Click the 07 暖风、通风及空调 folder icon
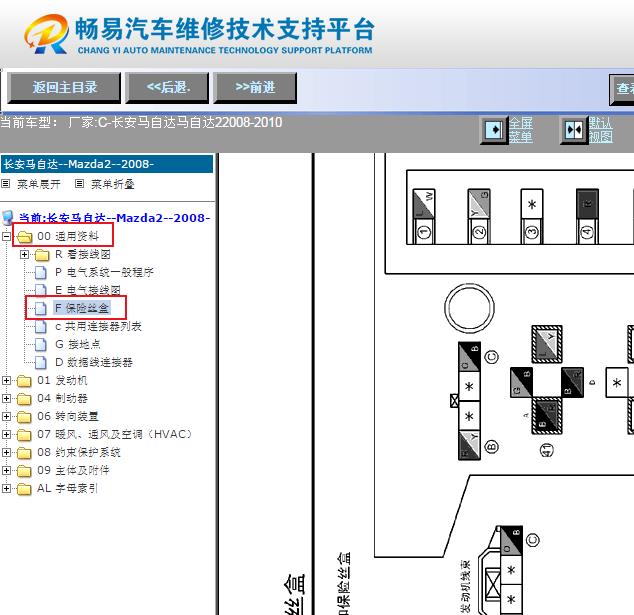 click(24, 435)
